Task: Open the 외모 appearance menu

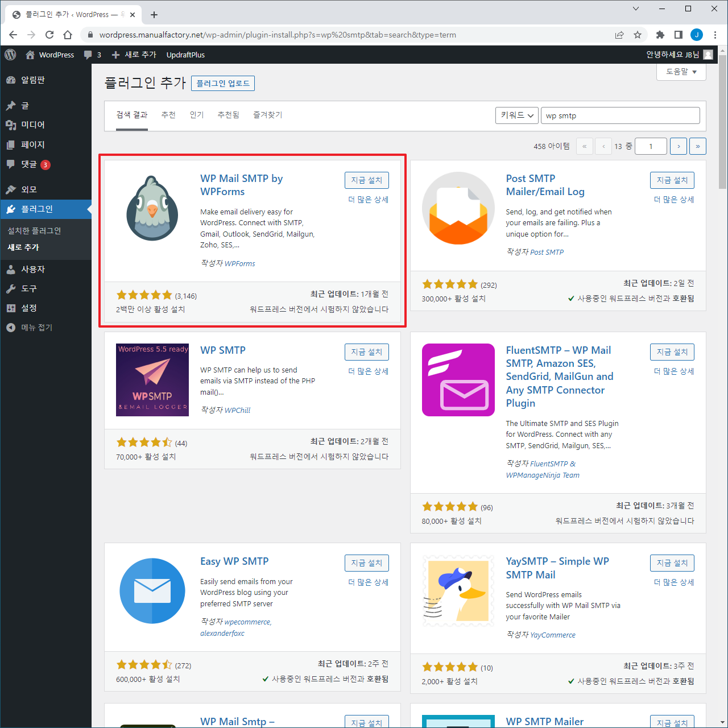Action: coord(45,189)
